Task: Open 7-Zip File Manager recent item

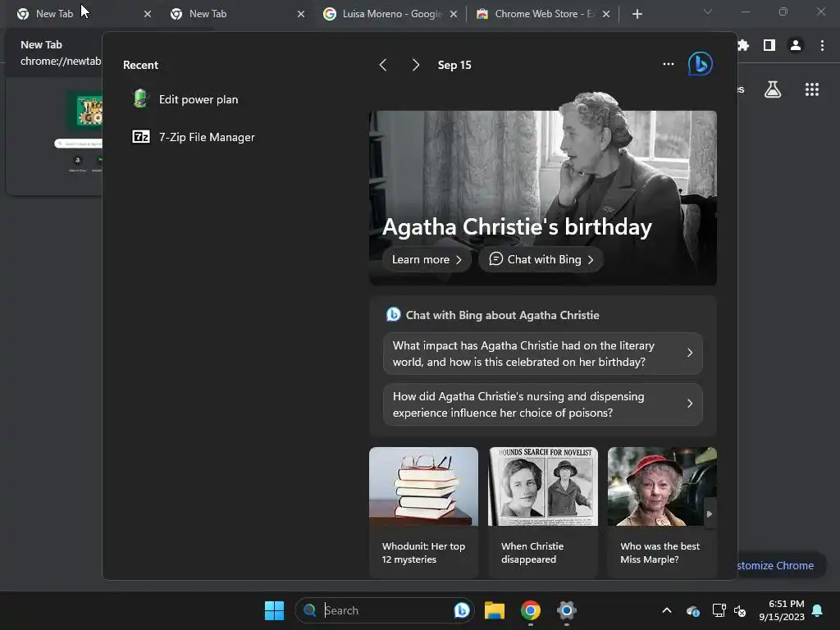Action: [194, 137]
